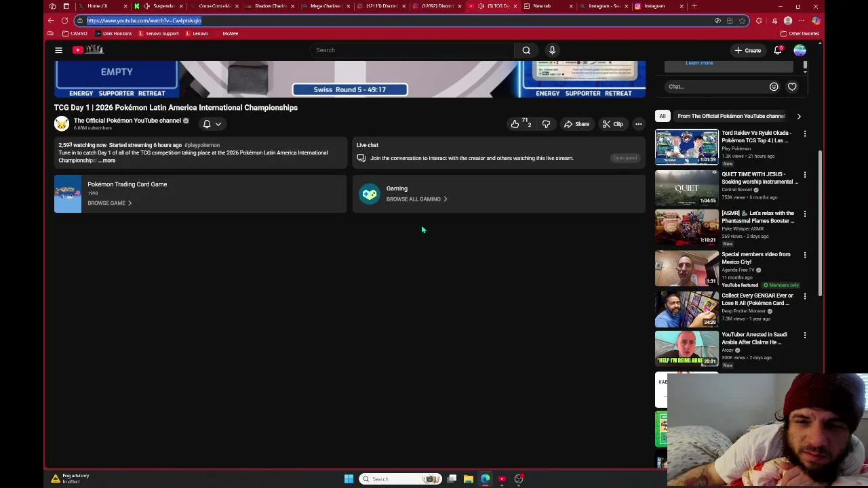The image size is (868, 488).
Task: Open a new browser tab with plus
Action: (694, 6)
